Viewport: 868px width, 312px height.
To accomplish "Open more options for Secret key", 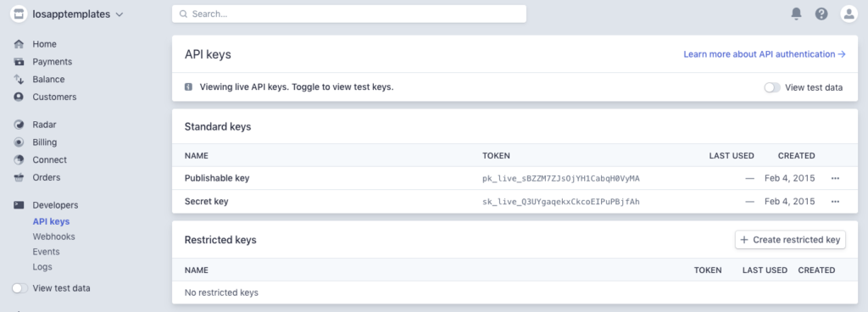I will tap(835, 202).
